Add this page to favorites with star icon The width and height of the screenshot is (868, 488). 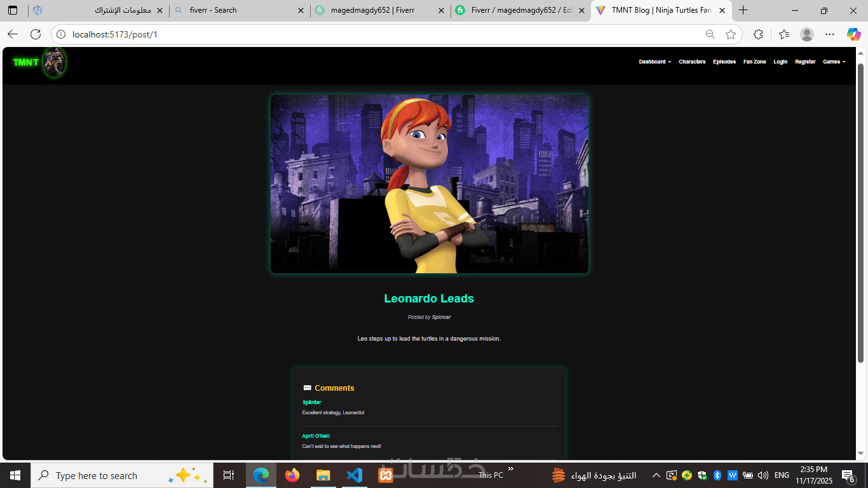[x=731, y=34]
